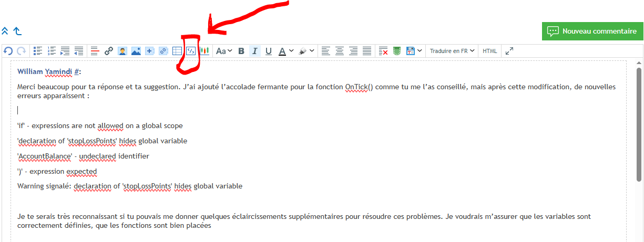644x242 pixels.
Task: Clear text formatting
Action: (384, 51)
